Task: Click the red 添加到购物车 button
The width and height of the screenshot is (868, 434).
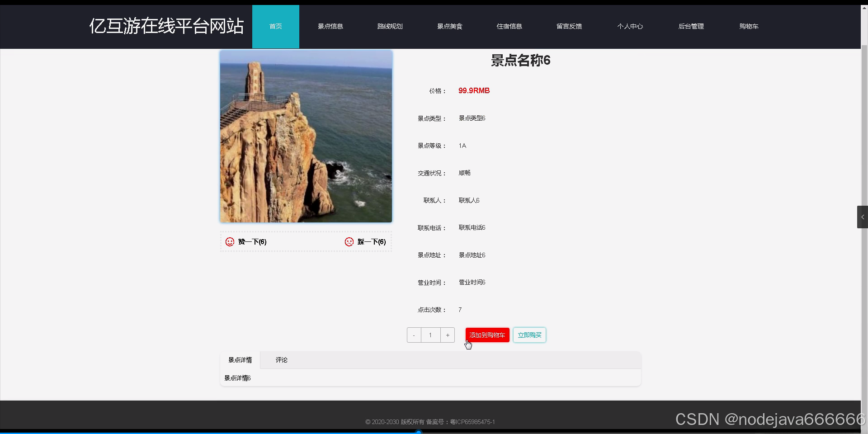Action: click(x=487, y=335)
